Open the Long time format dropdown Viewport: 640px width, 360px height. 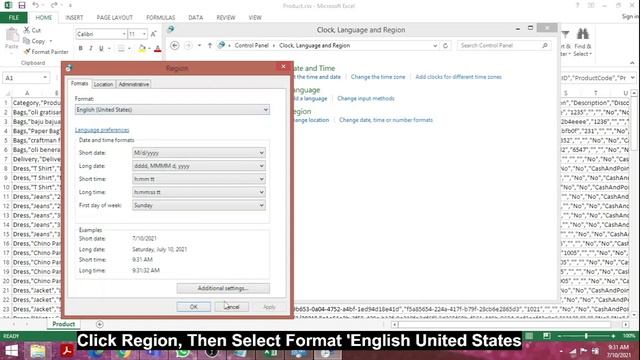[x=198, y=192]
